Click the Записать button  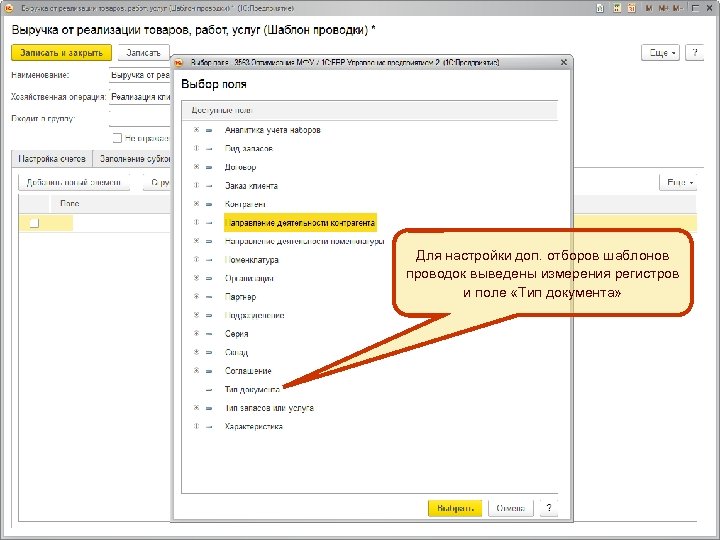point(144,53)
